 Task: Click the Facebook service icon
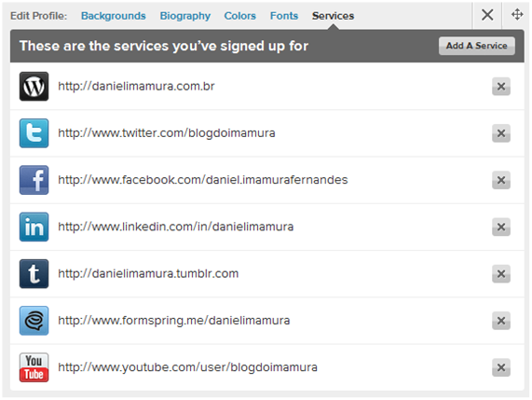[34, 180]
